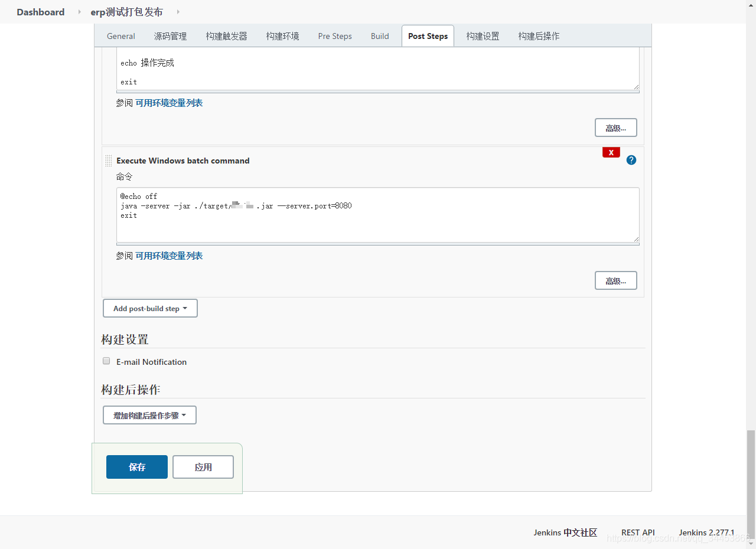Open 增加构建后操作步骤 dropdown
The width and height of the screenshot is (756, 549).
pos(149,415)
